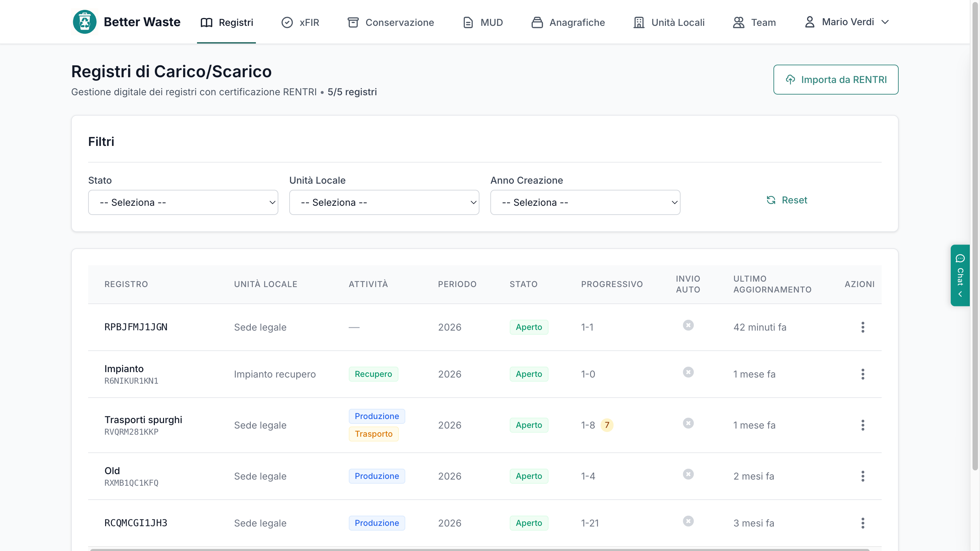
Task: Click the Trasporto activity tag
Action: pyautogui.click(x=374, y=434)
